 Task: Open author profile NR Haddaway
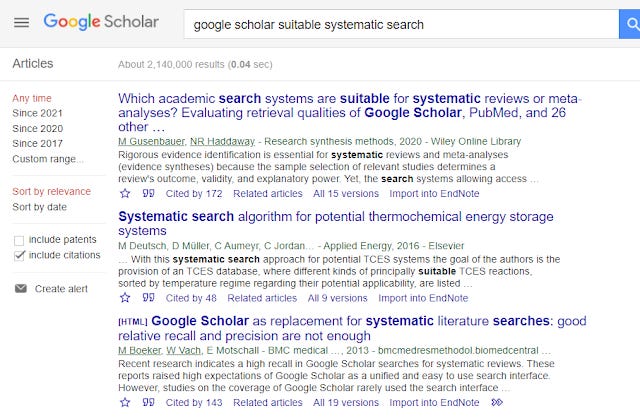click(x=222, y=142)
